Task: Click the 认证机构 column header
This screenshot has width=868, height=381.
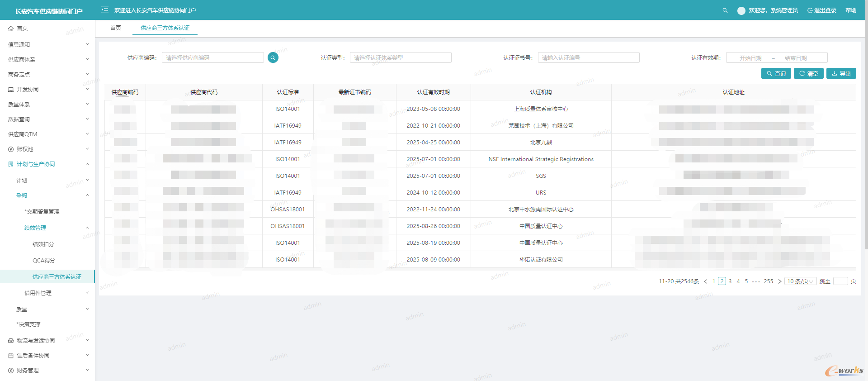Action: tap(541, 92)
